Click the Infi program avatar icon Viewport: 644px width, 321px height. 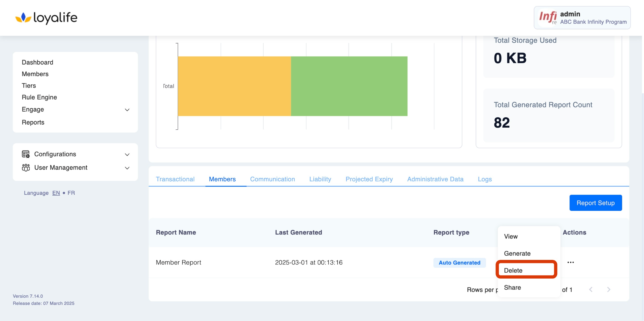[548, 18]
